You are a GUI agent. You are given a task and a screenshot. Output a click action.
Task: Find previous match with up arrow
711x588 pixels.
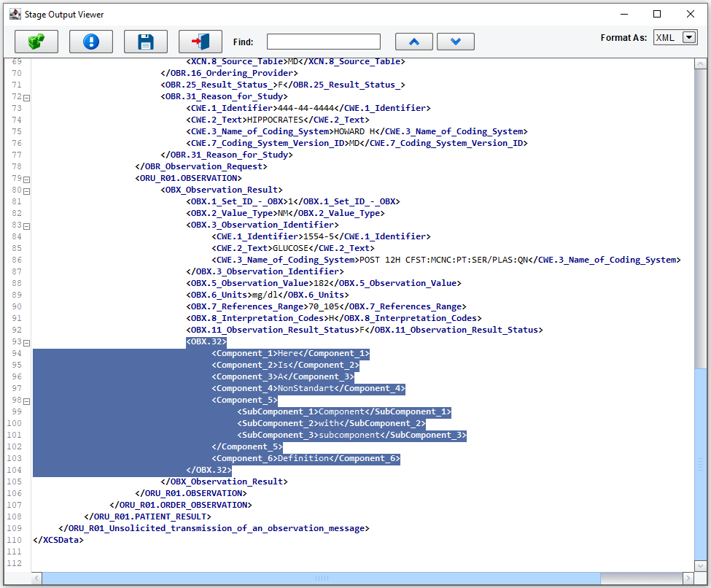pos(414,42)
